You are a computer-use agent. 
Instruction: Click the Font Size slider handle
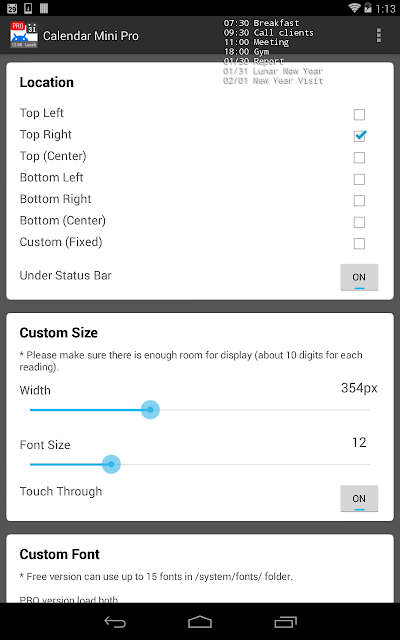(111, 464)
